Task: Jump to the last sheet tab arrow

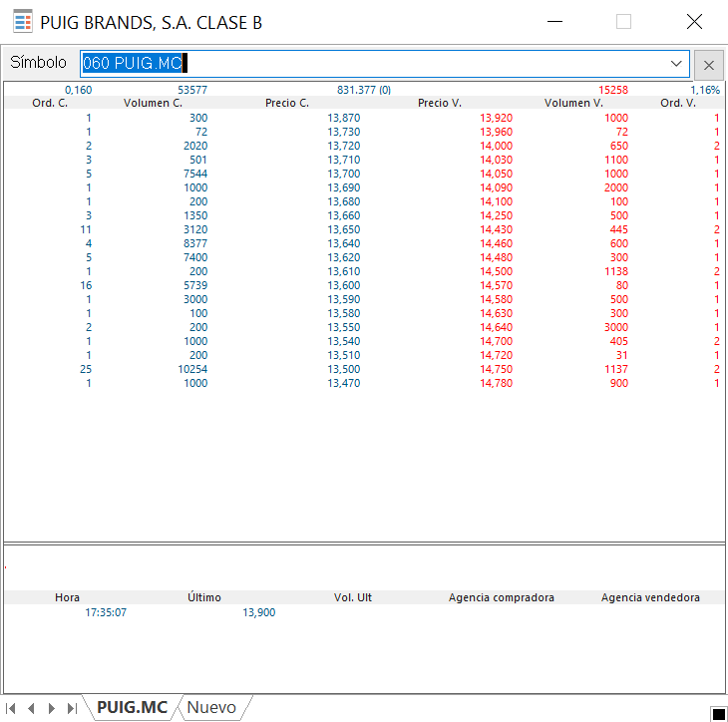Action: (71, 708)
